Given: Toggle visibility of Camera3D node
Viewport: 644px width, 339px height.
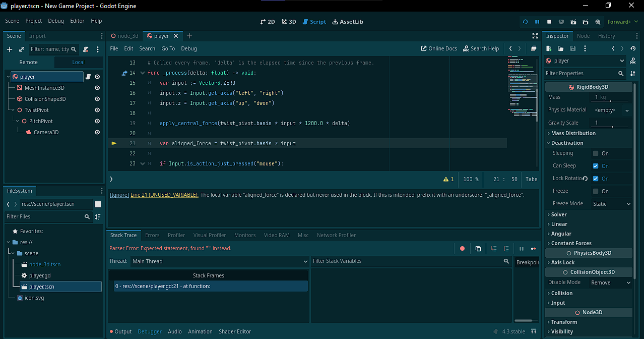Looking at the screenshot, I should click(x=97, y=132).
